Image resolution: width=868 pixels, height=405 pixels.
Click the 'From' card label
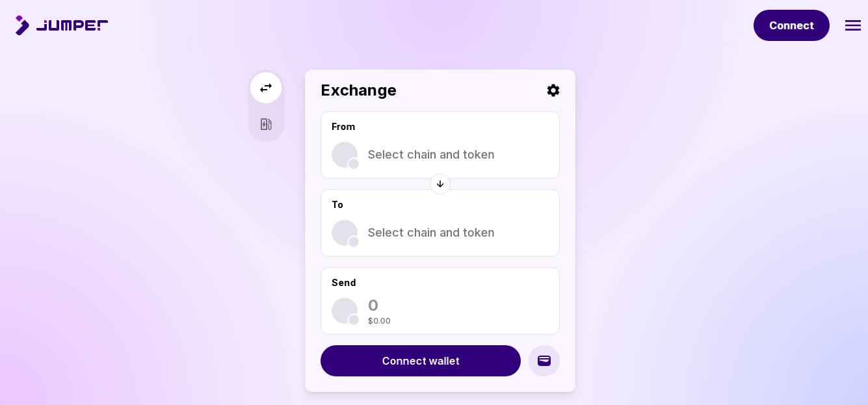coord(343,127)
